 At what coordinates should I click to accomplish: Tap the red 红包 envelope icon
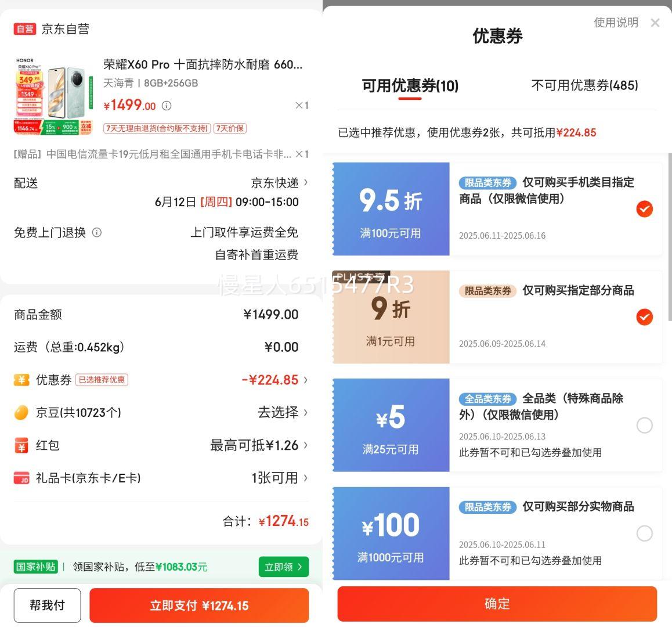(x=21, y=445)
